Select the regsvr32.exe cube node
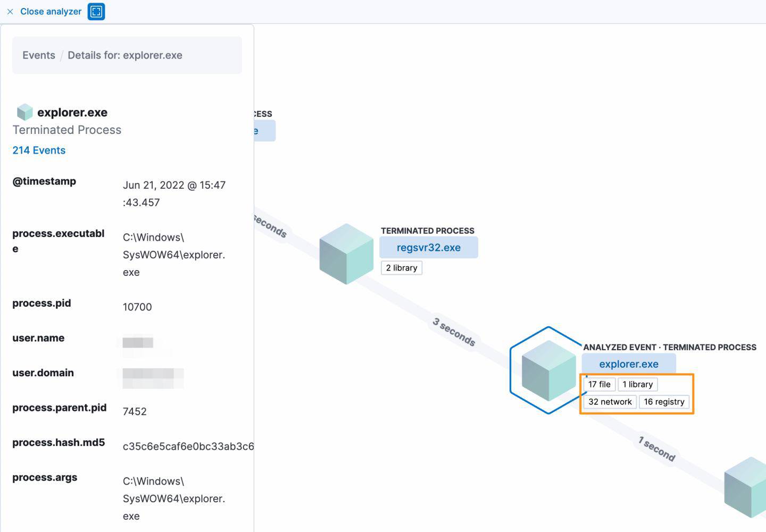 346,254
